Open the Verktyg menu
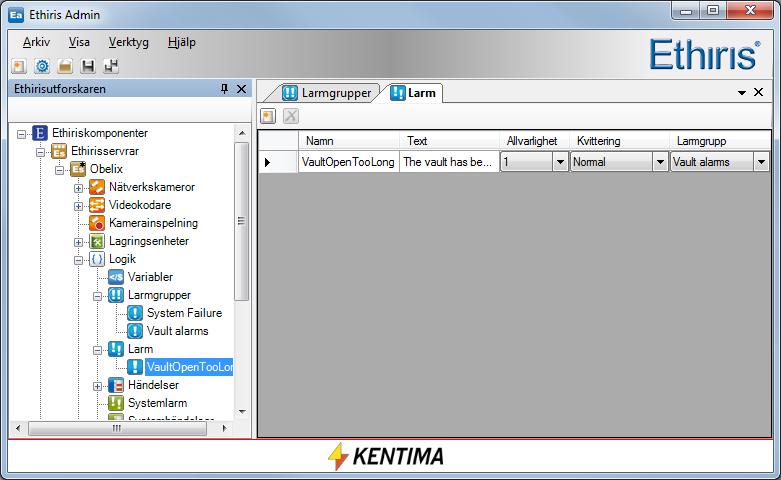 click(129, 42)
